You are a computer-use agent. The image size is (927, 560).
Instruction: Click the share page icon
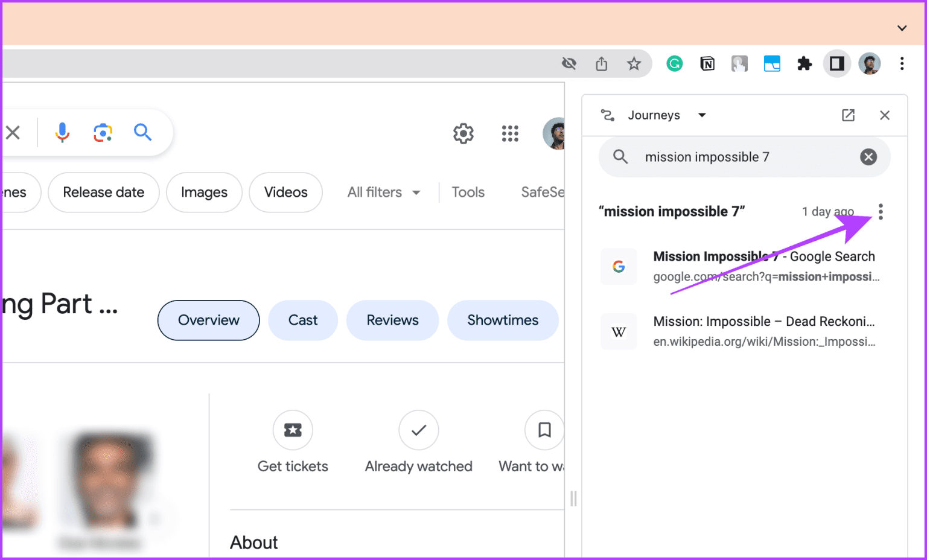click(x=601, y=63)
